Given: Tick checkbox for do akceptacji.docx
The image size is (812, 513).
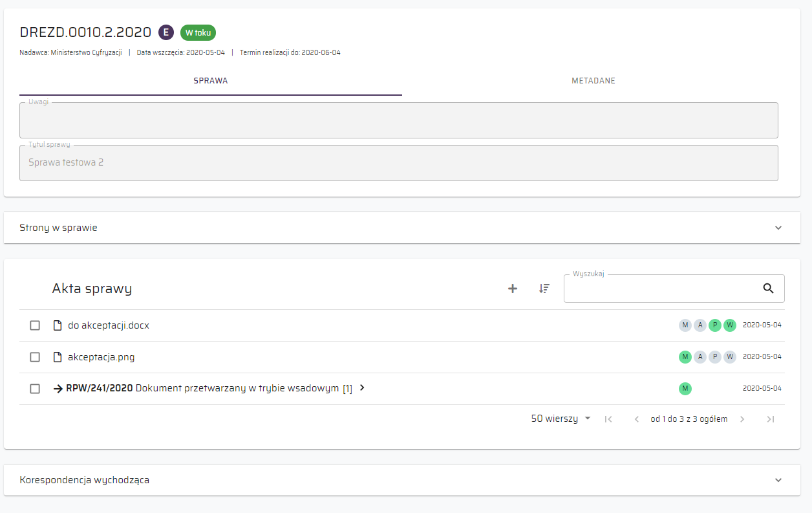Looking at the screenshot, I should click(x=35, y=325).
